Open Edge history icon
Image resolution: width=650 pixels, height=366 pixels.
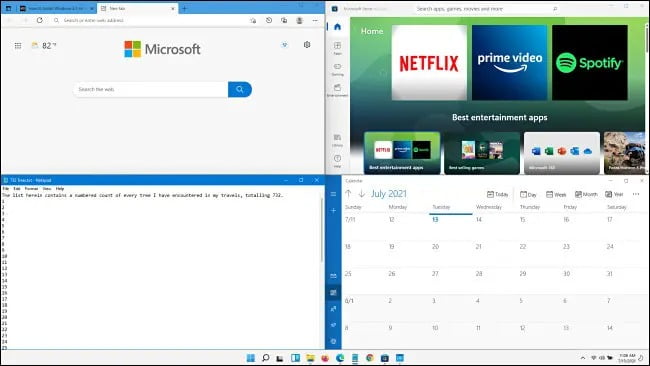pyautogui.click(x=269, y=20)
